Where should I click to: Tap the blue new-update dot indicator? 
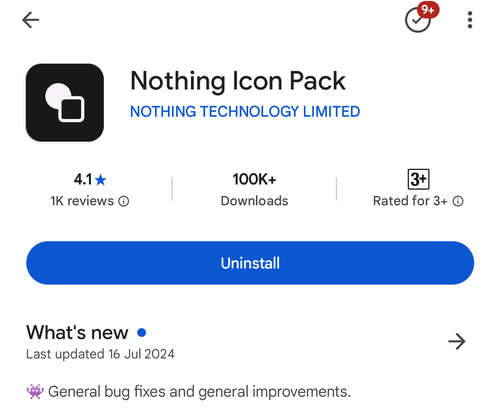click(142, 333)
